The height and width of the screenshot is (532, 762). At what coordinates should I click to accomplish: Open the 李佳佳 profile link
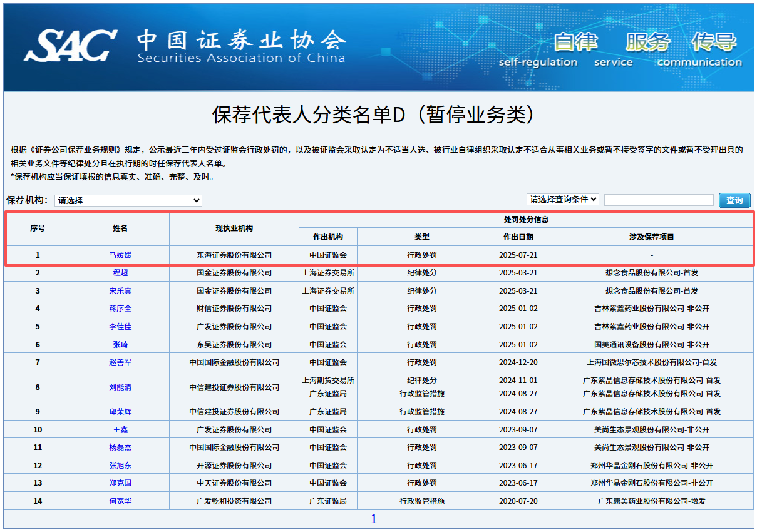tap(120, 327)
